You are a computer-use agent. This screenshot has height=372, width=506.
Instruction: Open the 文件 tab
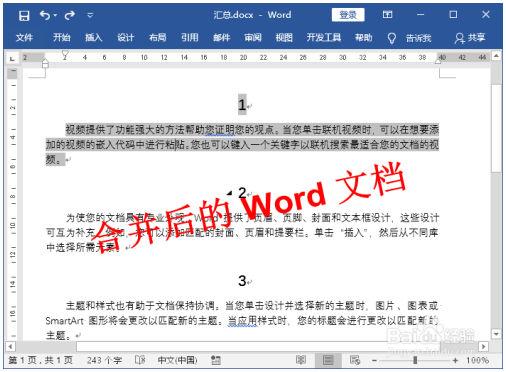click(x=24, y=37)
